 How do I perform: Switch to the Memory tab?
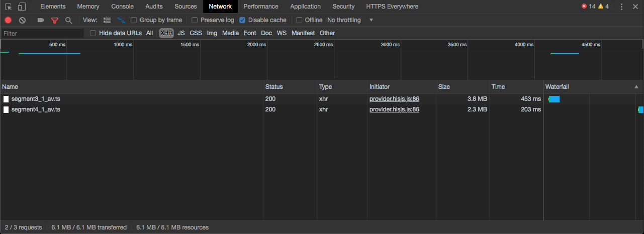(x=88, y=7)
